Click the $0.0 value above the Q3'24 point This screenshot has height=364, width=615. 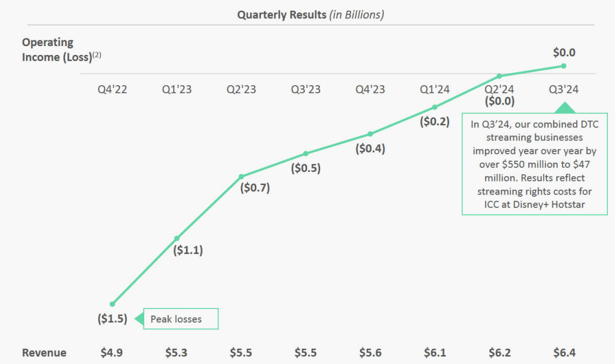pos(564,53)
